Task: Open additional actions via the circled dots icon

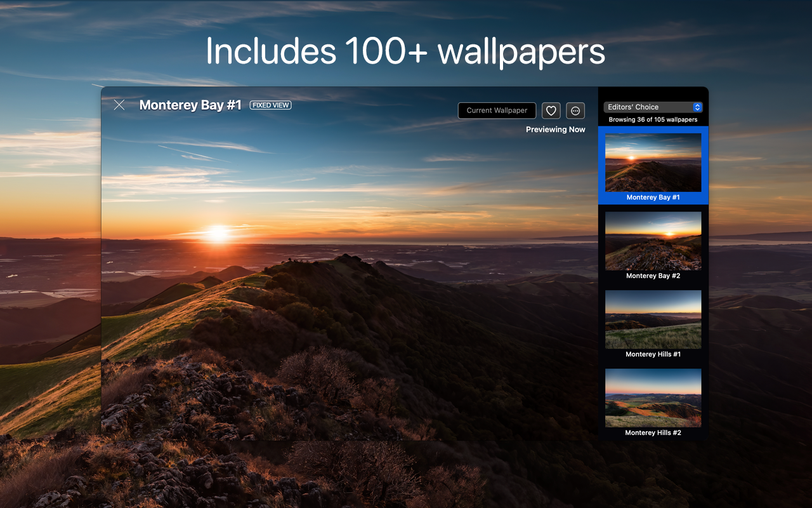Action: (575, 110)
